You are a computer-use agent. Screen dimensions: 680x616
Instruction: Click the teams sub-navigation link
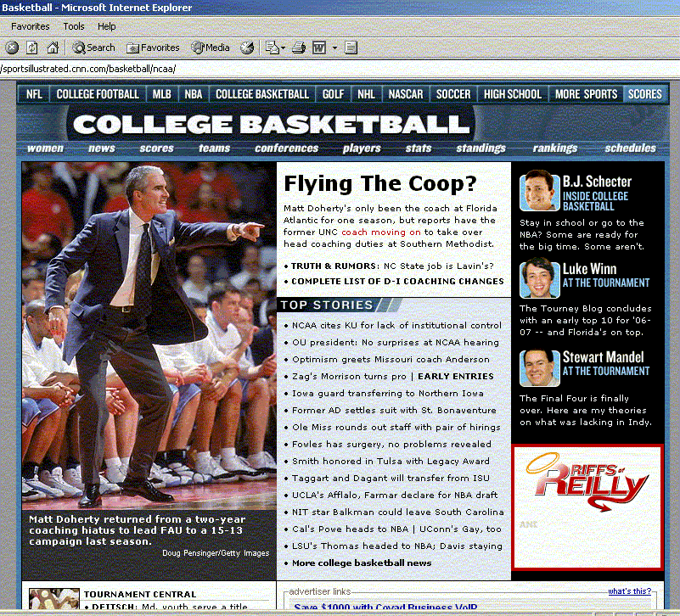coord(214,148)
